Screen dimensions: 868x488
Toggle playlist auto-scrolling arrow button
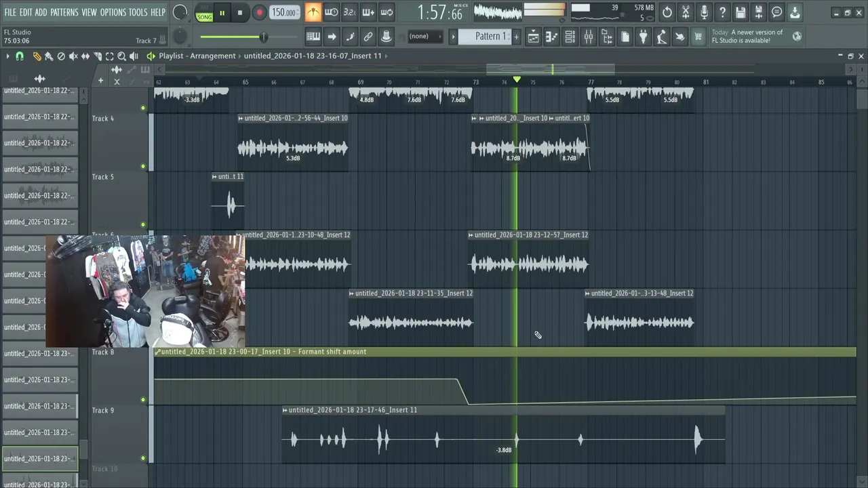pyautogui.click(x=332, y=37)
